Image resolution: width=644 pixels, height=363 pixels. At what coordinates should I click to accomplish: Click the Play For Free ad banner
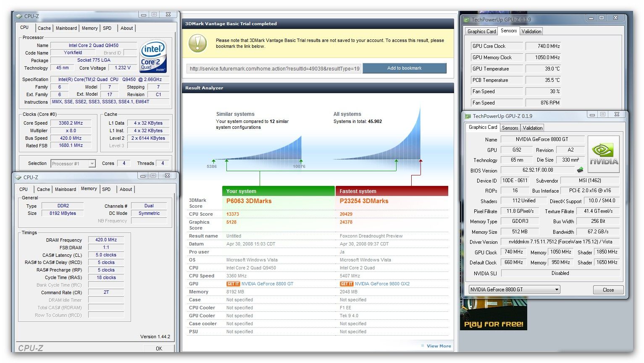[494, 315]
